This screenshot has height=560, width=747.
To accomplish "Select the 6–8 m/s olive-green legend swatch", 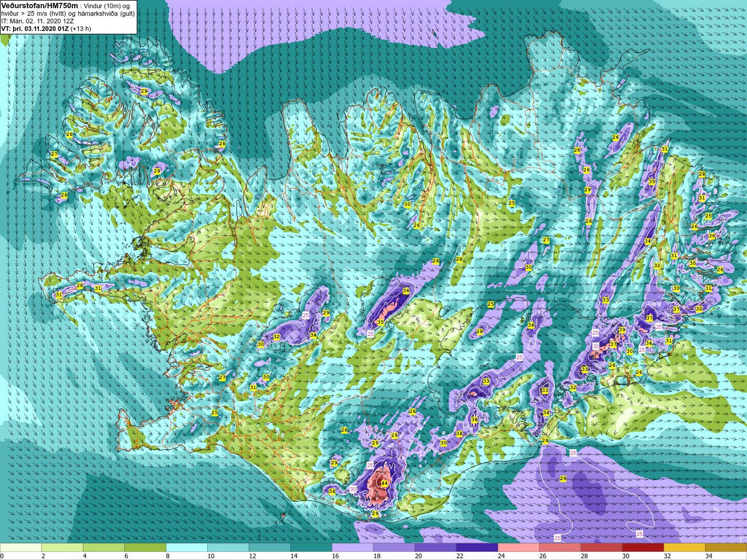I will (x=145, y=548).
